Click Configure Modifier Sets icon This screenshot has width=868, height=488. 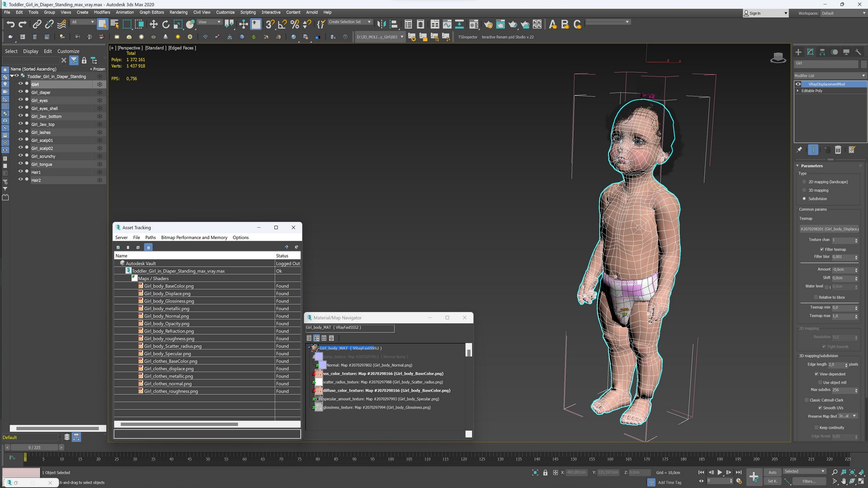click(852, 150)
